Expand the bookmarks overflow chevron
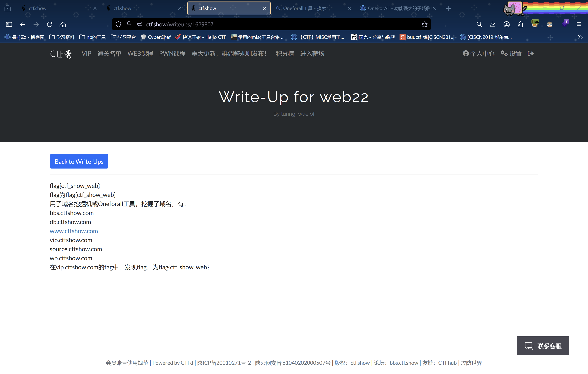The width and height of the screenshot is (588, 374). point(580,37)
